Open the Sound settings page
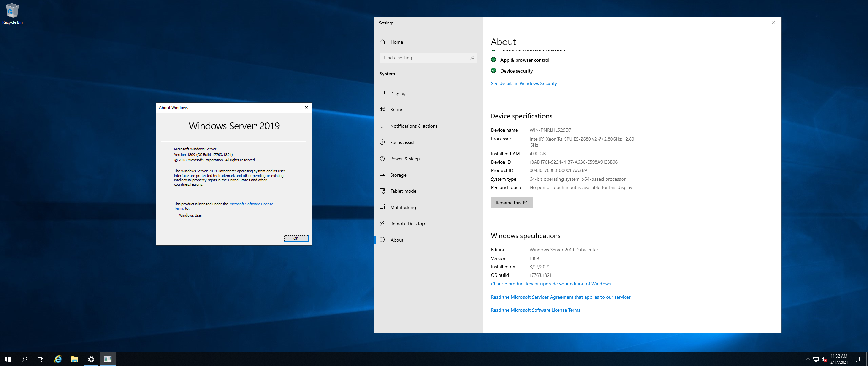868x366 pixels. pyautogui.click(x=429, y=110)
